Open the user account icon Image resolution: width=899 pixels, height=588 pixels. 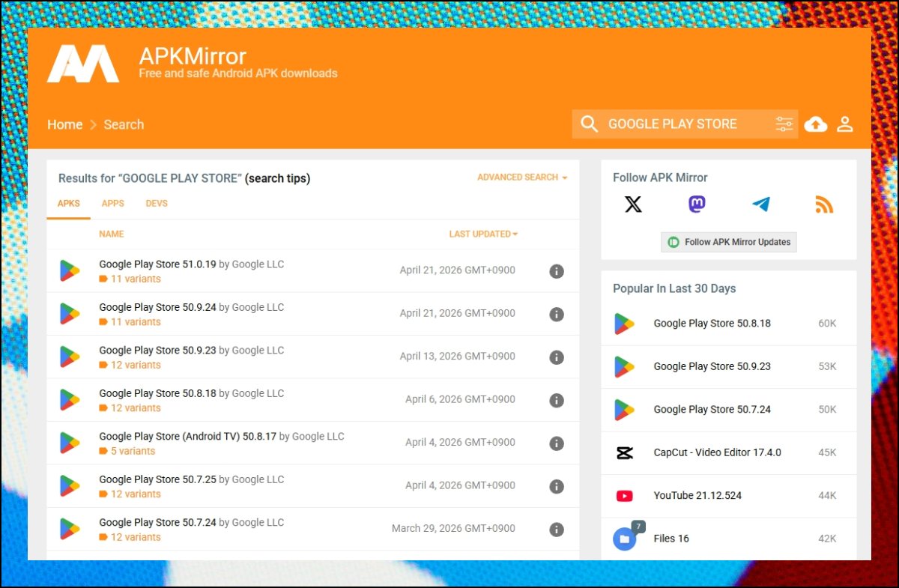point(845,124)
